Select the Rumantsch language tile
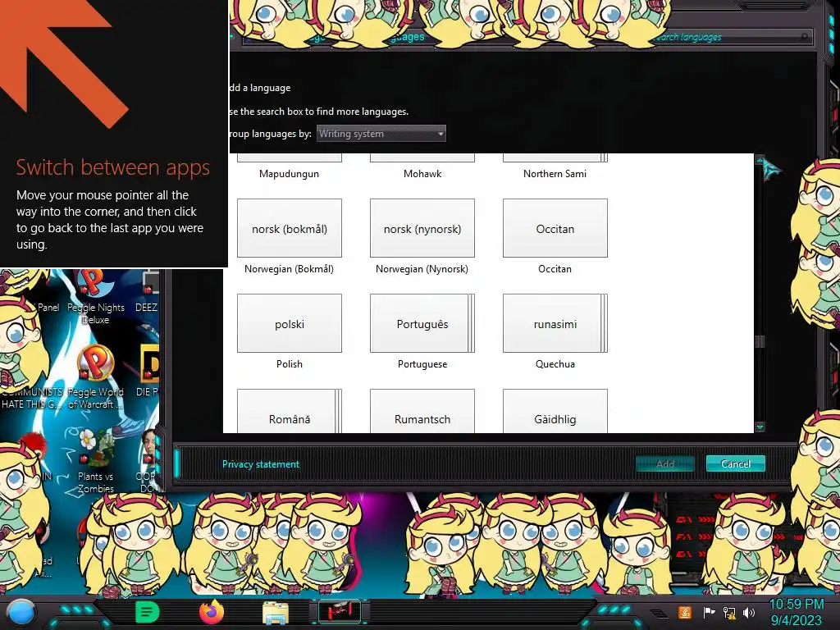The width and height of the screenshot is (840, 630). (x=422, y=411)
